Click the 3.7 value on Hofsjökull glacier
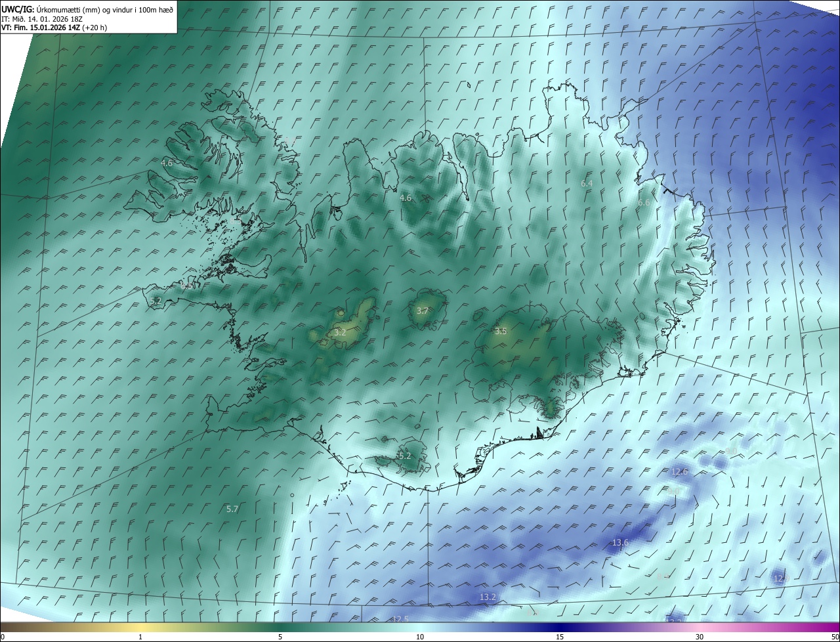840x642 pixels. [x=422, y=311]
